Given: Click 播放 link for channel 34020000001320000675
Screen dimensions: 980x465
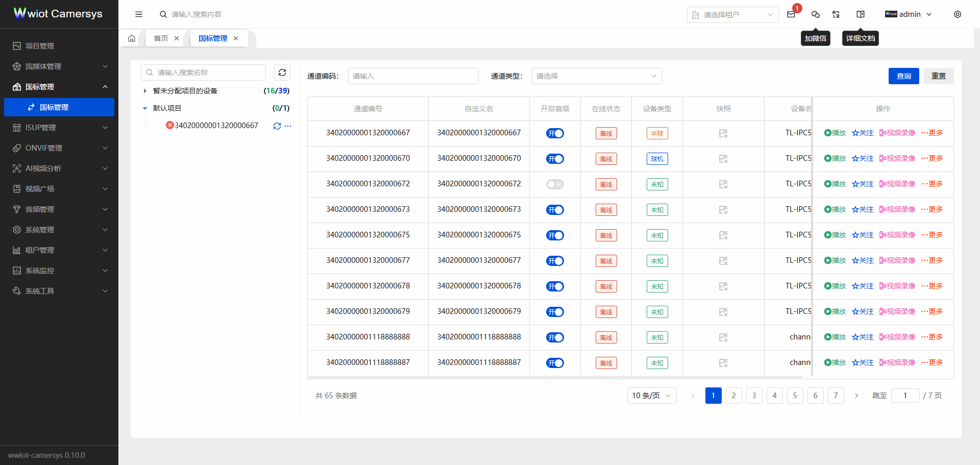Looking at the screenshot, I should 835,235.
